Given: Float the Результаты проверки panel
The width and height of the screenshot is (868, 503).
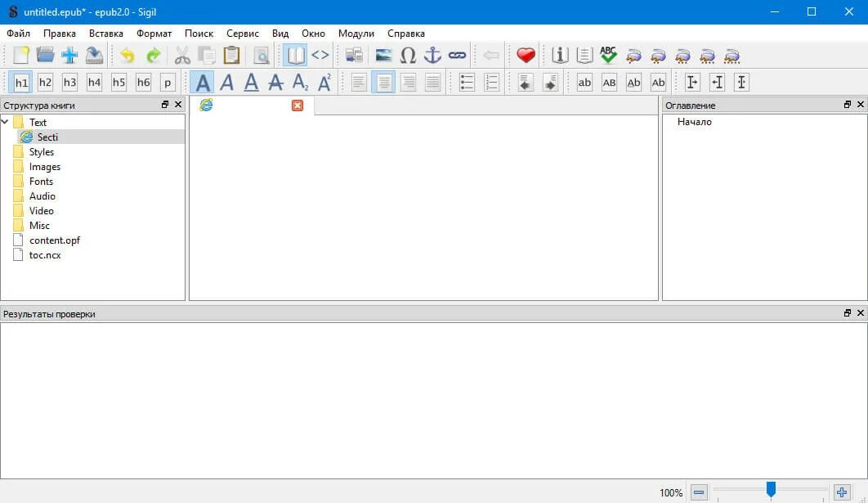Looking at the screenshot, I should 848,312.
